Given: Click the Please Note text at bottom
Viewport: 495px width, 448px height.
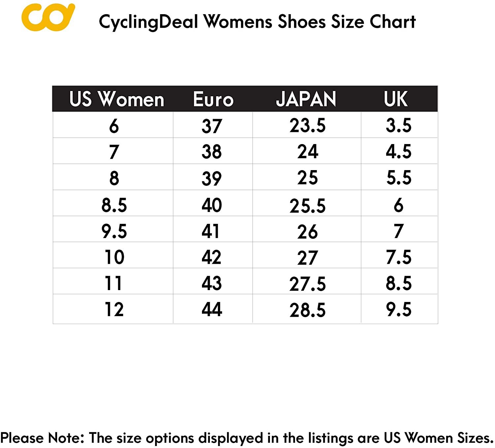Looking at the screenshot, I should [x=247, y=438].
